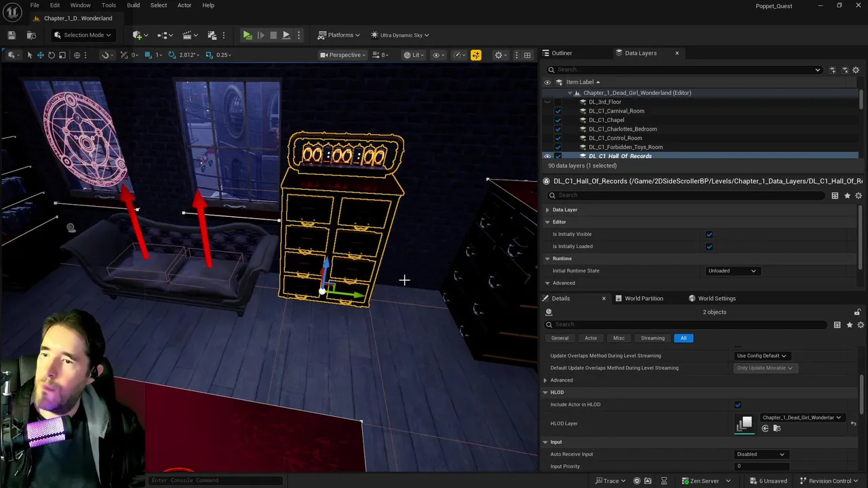Open the Lit view mode dropdown
Image resolution: width=868 pixels, height=488 pixels.
click(412, 55)
